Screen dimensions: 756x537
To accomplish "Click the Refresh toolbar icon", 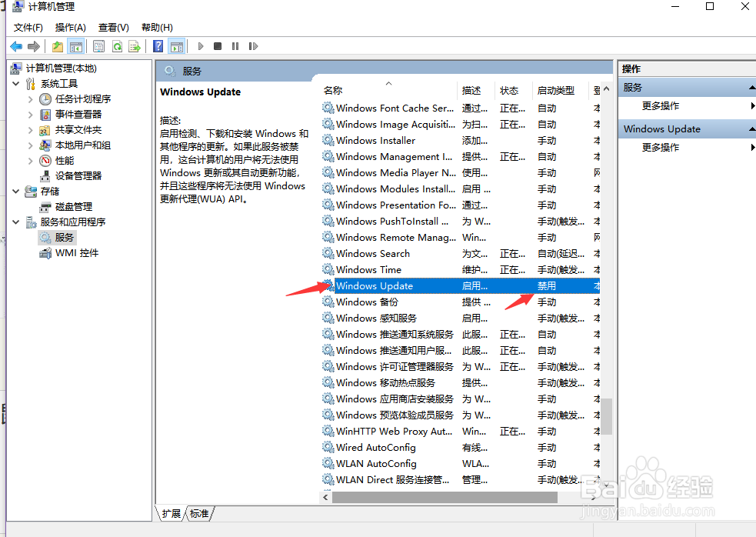I will pos(117,46).
